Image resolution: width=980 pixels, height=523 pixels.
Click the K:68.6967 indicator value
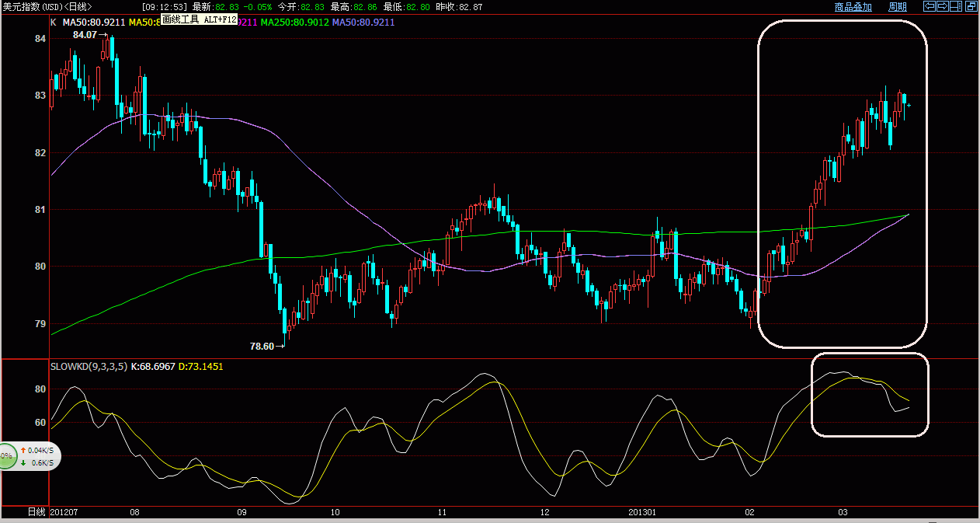click(x=153, y=365)
